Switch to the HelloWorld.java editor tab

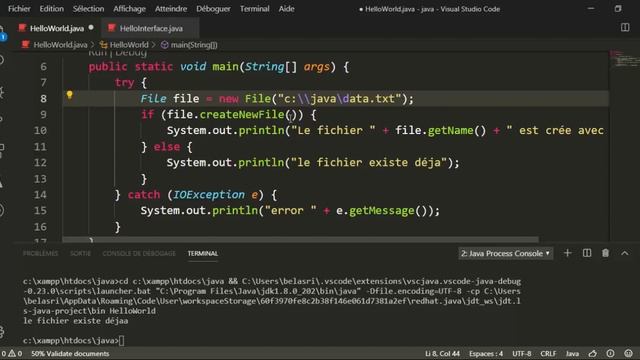pyautogui.click(x=57, y=28)
